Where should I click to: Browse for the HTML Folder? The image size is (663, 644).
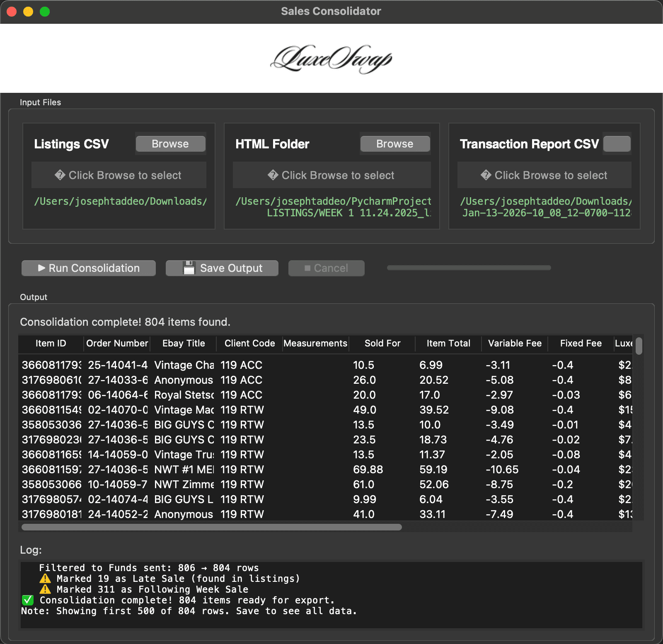point(394,144)
